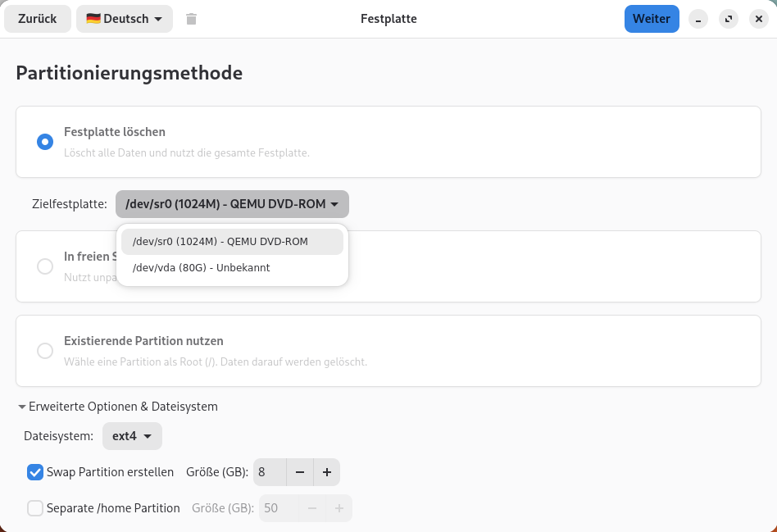777x532 pixels.
Task: Select the Existierende Partition nutzen option
Action: [x=45, y=351]
